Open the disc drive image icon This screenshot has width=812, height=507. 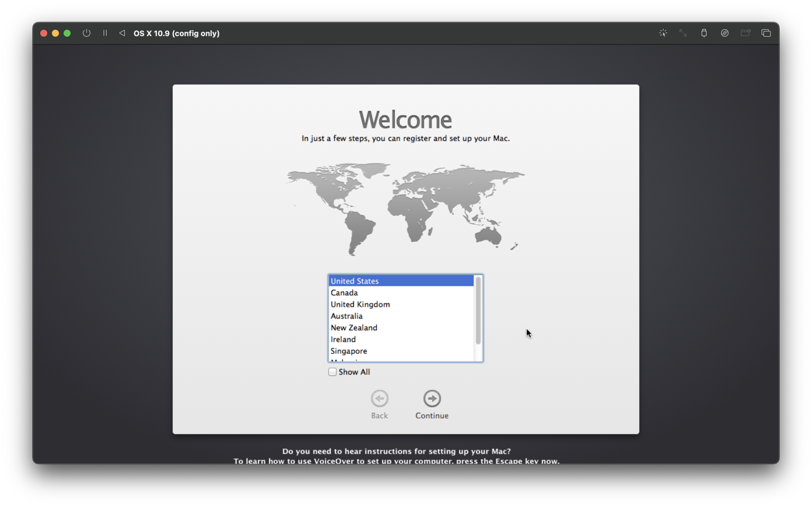coord(724,33)
